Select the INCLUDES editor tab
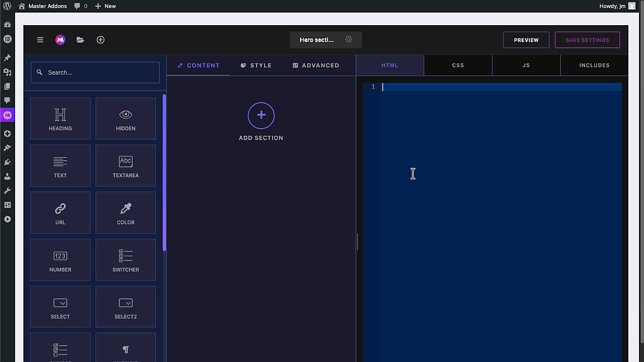This screenshot has height=362, width=644. tap(594, 65)
